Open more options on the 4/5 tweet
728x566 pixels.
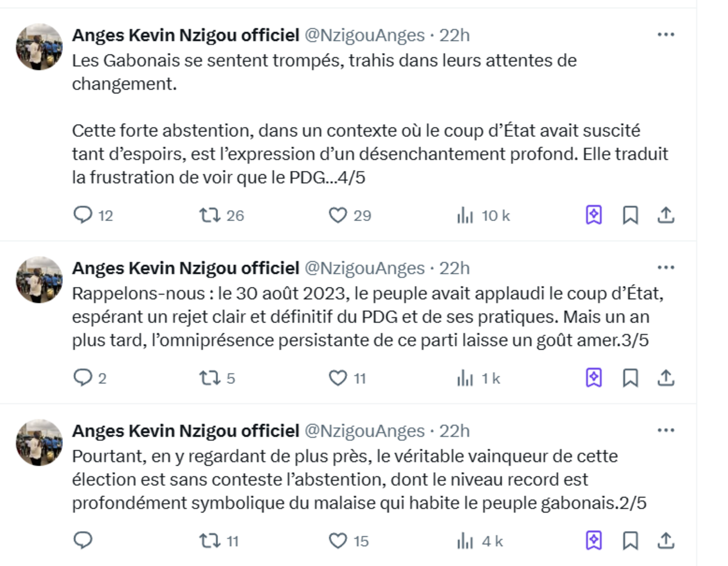point(666,35)
